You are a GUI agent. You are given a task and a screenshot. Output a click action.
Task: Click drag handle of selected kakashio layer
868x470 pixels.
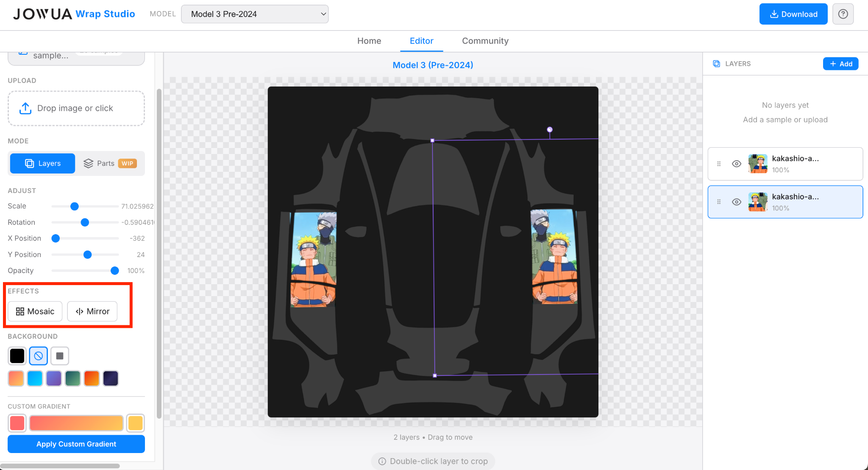coord(719,202)
